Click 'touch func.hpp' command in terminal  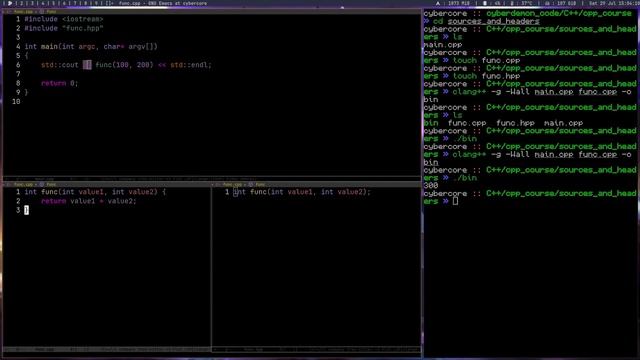pyautogui.click(x=487, y=76)
